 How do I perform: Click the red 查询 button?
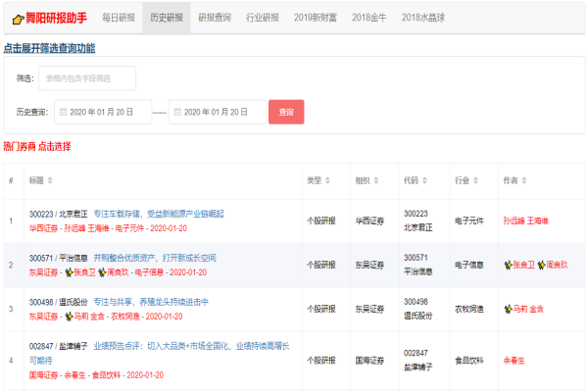(x=286, y=112)
